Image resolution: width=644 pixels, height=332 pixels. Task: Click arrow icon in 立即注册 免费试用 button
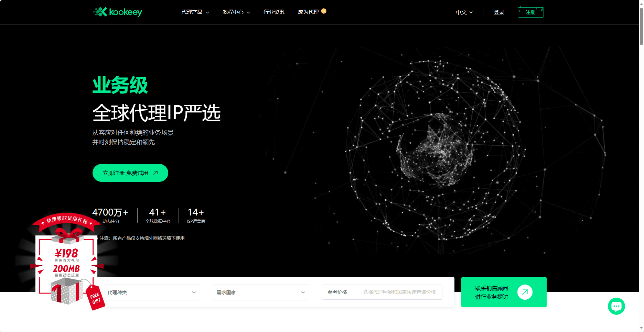(x=155, y=173)
